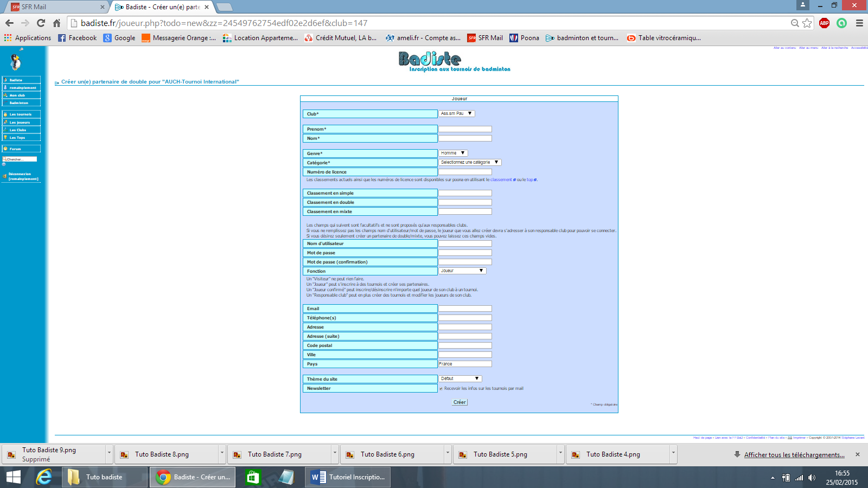Viewport: 868px width, 488px height.
Task: Open Word Tutoriel Inscriptio taskbar item
Action: pos(348,477)
